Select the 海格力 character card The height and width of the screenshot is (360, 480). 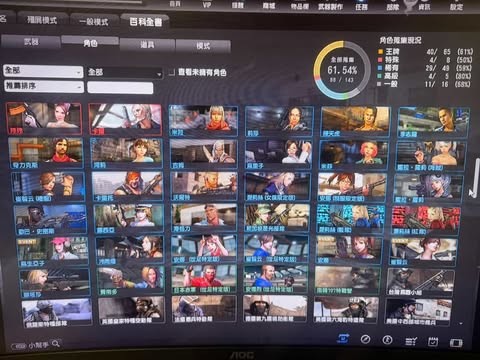(x=204, y=218)
